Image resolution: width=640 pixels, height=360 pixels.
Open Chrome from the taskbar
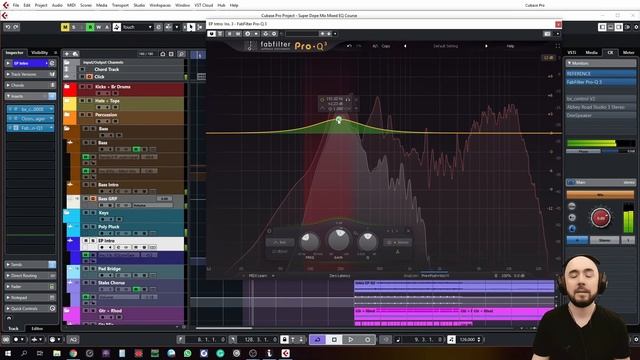[x=73, y=353]
